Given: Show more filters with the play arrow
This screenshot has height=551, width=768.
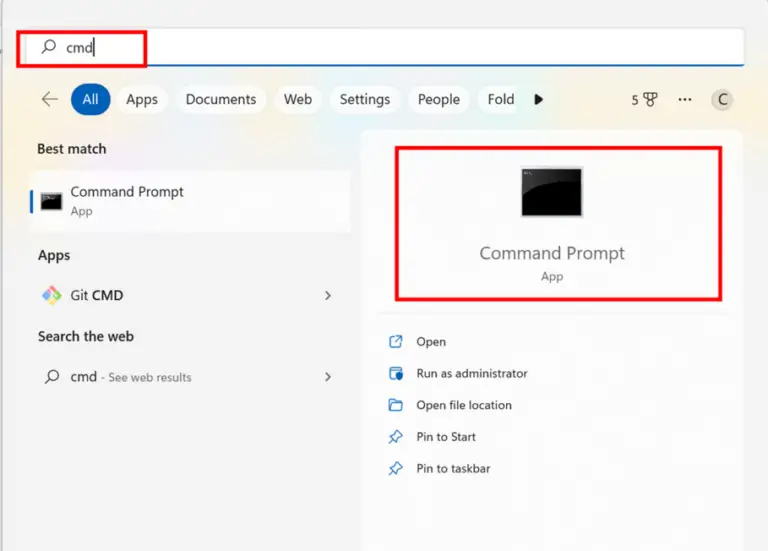Looking at the screenshot, I should [538, 99].
